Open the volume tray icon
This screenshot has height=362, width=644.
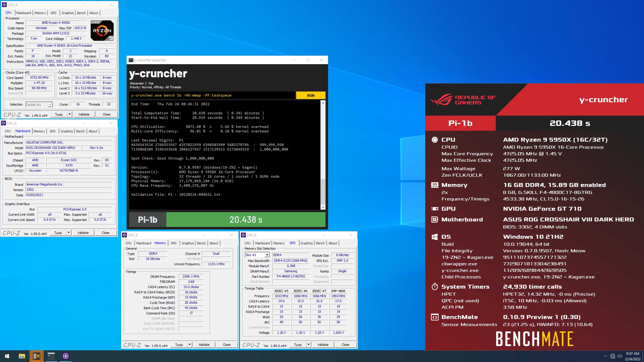pyautogui.click(x=620, y=356)
